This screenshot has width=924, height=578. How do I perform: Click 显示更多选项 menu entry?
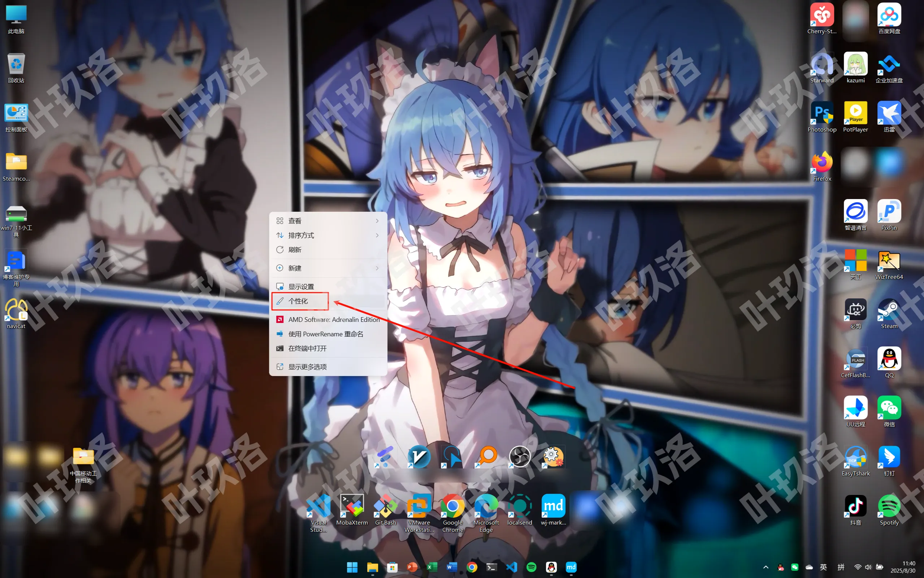click(x=328, y=367)
